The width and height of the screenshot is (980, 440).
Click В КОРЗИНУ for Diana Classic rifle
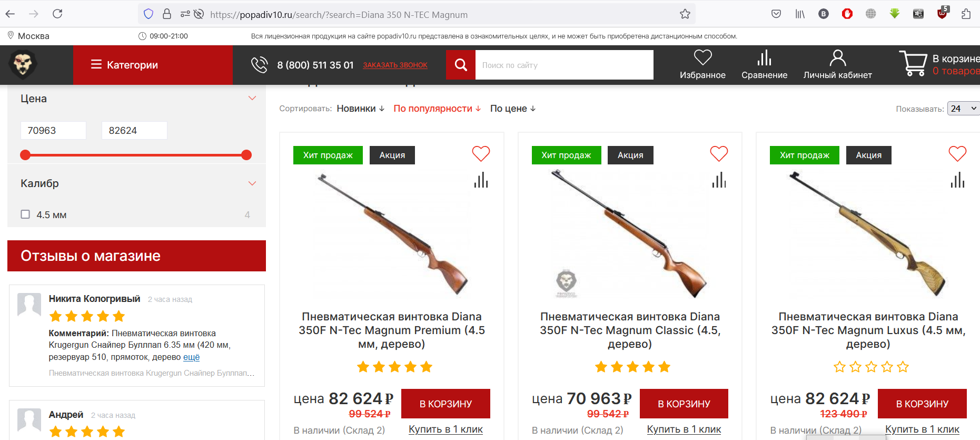tap(684, 404)
